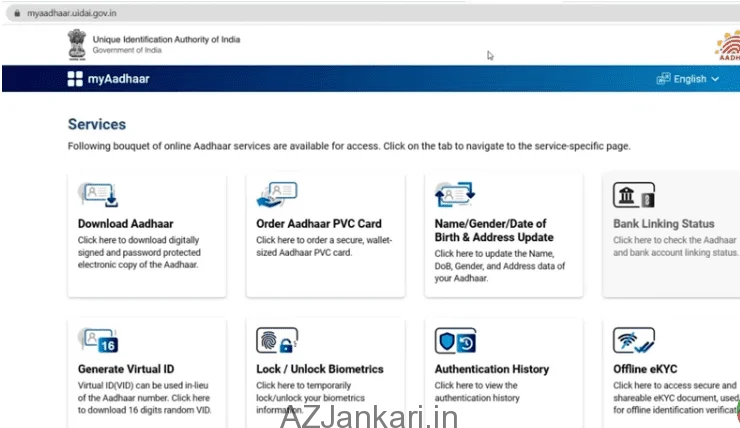Click 'Following bouquet of online Aadhaar services' text
Screen dimensions: 740x428
[349, 146]
